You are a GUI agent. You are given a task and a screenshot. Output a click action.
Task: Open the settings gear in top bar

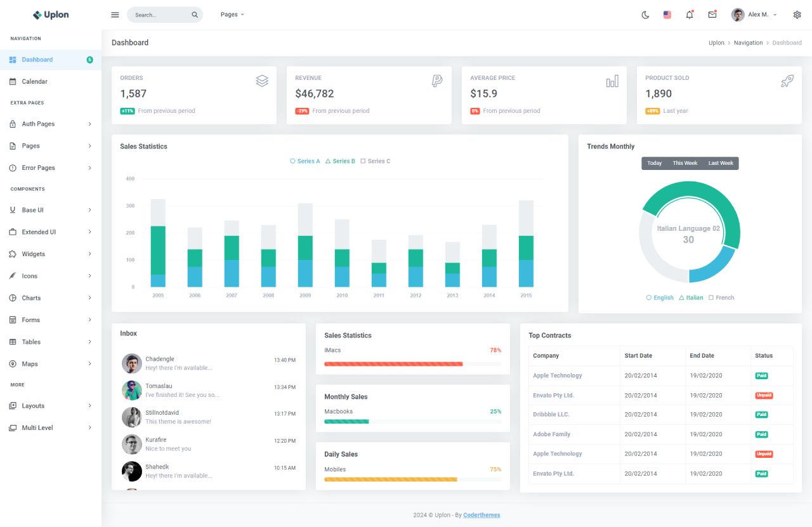(797, 15)
